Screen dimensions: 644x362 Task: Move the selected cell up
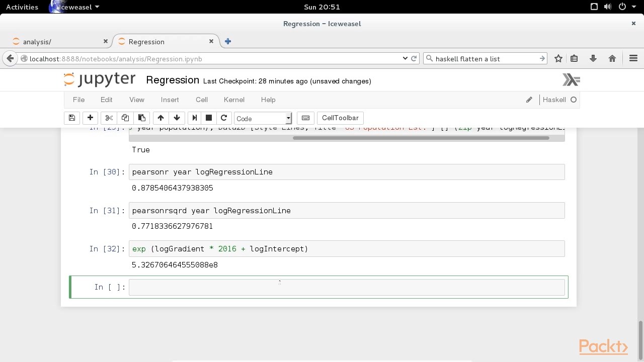point(160,118)
